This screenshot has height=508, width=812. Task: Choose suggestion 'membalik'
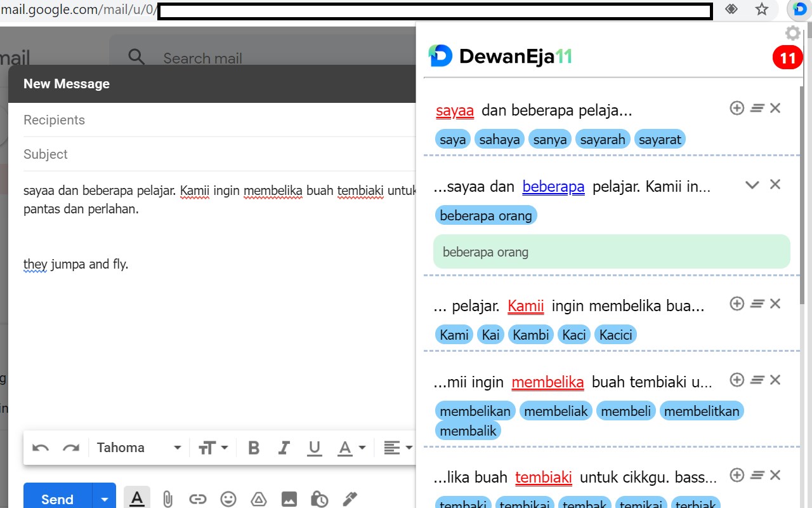click(x=468, y=430)
